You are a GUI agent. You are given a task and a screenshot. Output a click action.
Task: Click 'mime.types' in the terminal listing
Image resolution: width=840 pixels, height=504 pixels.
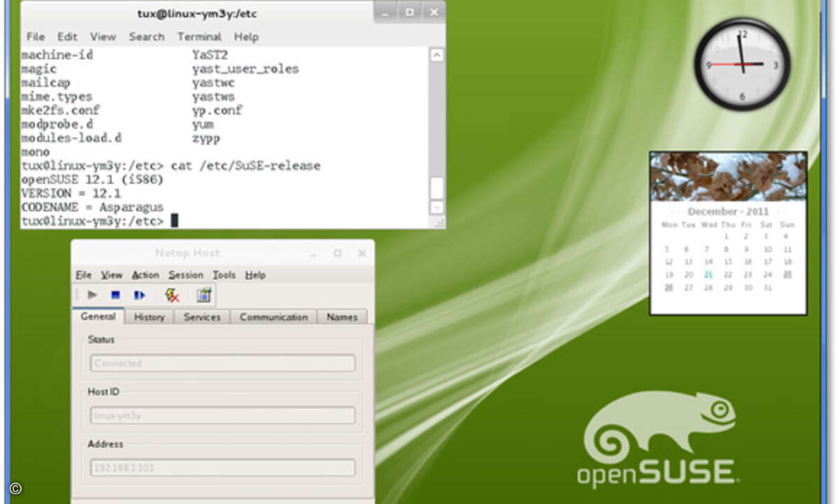[x=57, y=97]
